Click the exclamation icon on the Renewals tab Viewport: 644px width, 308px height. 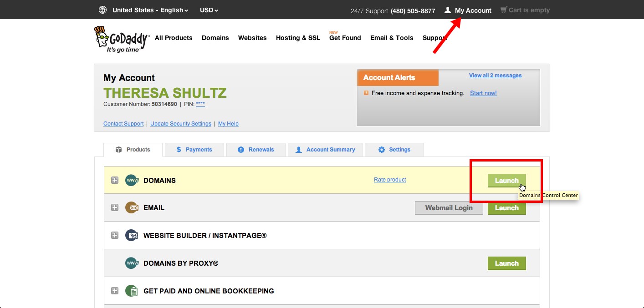[241, 150]
